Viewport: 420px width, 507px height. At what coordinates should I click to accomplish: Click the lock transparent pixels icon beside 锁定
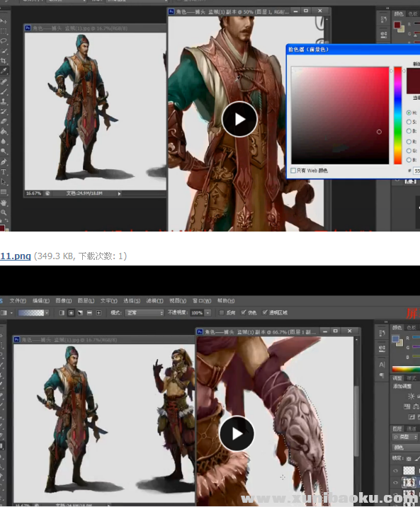409,459
